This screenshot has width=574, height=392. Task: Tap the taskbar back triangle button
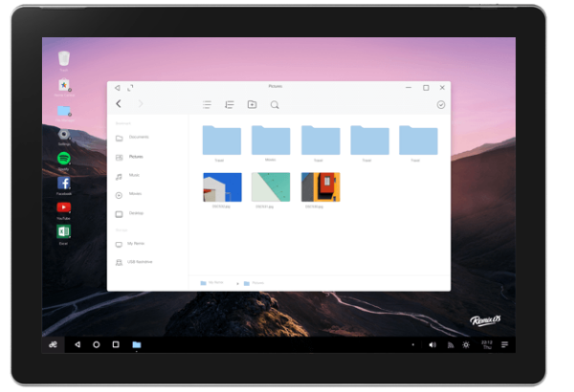[x=77, y=344]
